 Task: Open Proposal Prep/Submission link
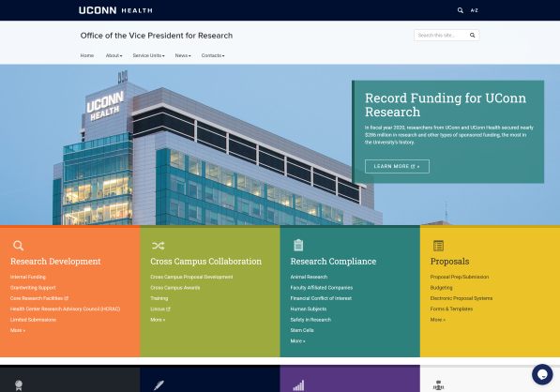460,277
